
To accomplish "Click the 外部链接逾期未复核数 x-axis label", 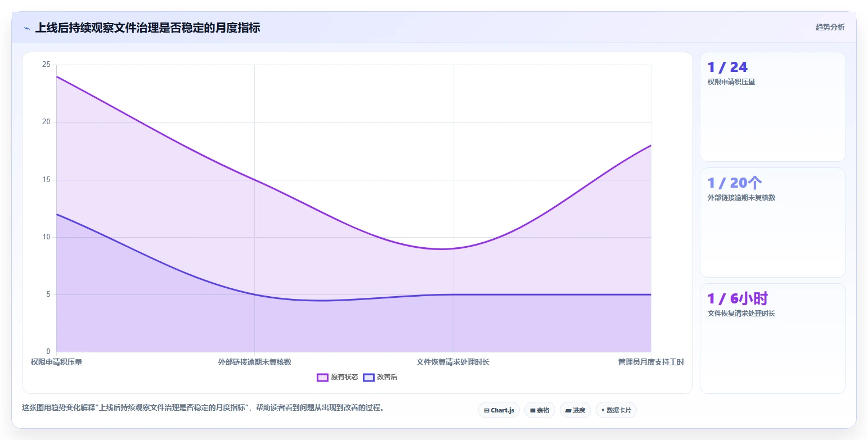I will 255,362.
